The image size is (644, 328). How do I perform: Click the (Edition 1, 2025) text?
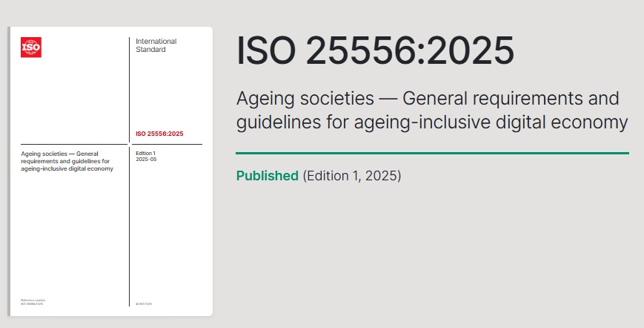[352, 176]
